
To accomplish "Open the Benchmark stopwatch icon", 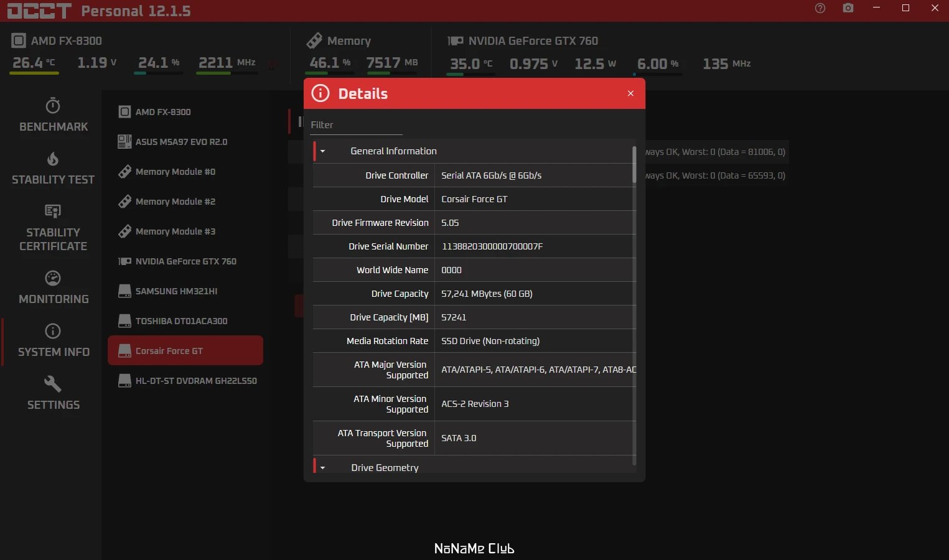I will tap(53, 105).
